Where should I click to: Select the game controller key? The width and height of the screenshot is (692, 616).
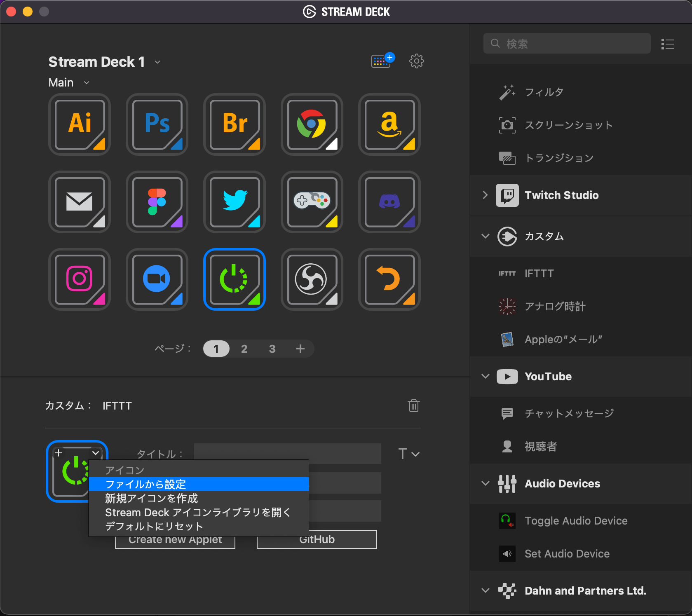click(x=312, y=202)
